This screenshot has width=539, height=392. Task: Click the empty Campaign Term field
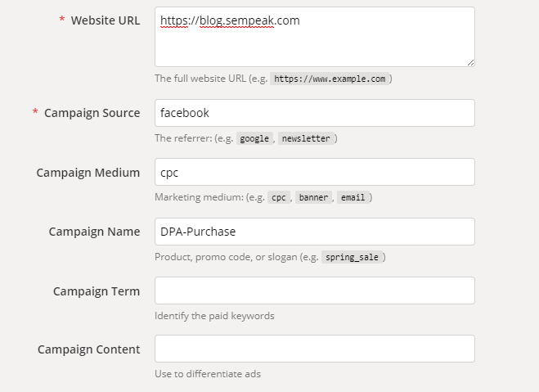[x=314, y=291]
